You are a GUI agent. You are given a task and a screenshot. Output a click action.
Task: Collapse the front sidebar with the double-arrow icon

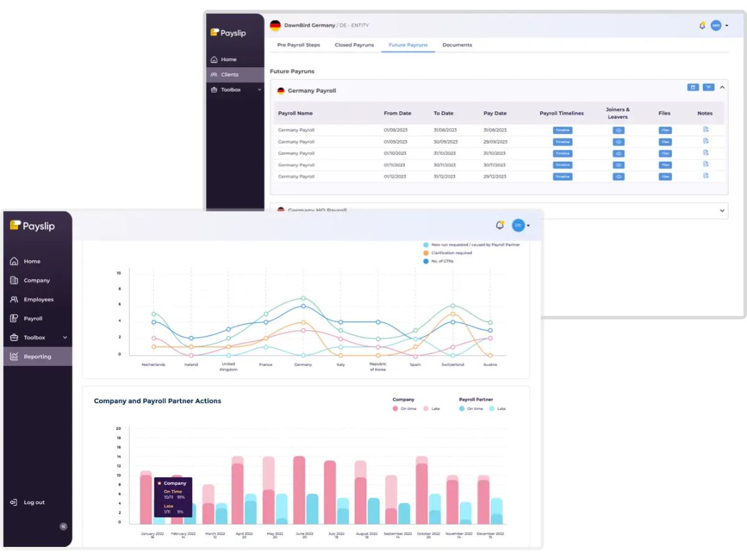(63, 526)
